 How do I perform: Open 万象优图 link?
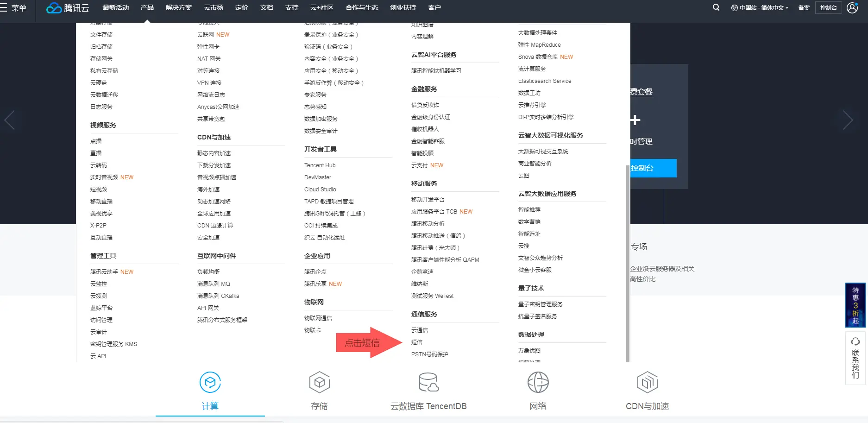click(x=529, y=351)
